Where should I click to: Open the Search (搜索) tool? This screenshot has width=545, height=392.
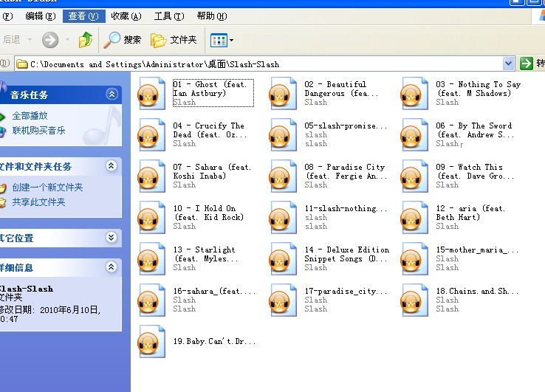(123, 40)
